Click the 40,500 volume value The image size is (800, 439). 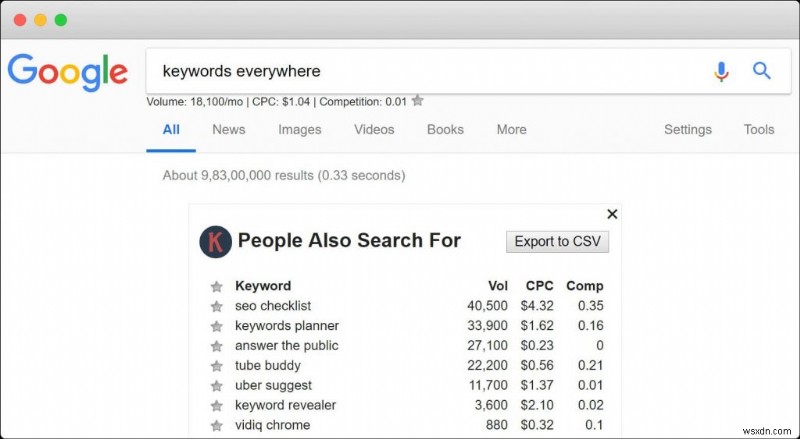click(487, 306)
